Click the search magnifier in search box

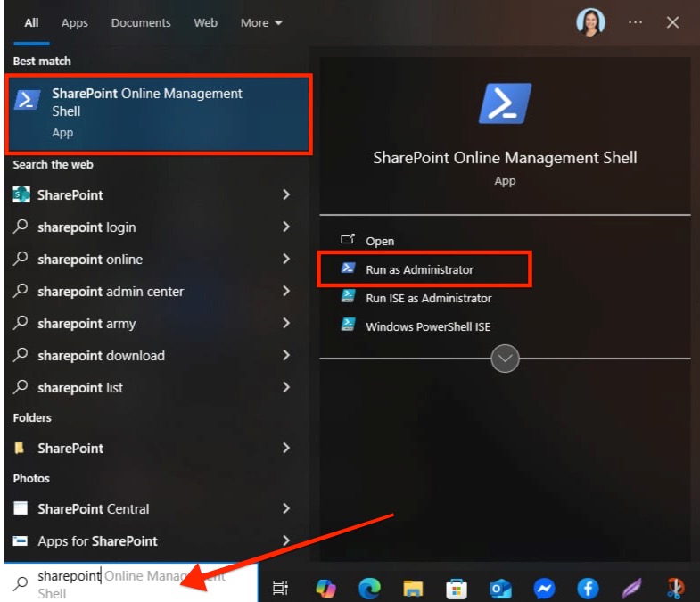click(x=21, y=583)
